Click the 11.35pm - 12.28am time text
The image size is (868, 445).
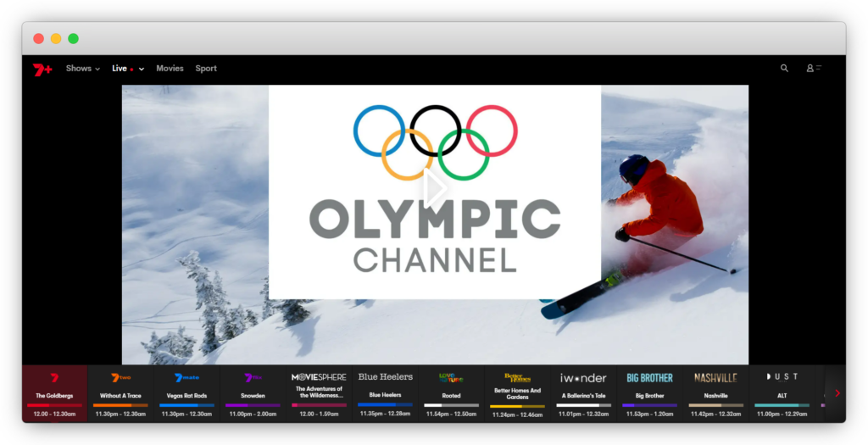tap(386, 414)
